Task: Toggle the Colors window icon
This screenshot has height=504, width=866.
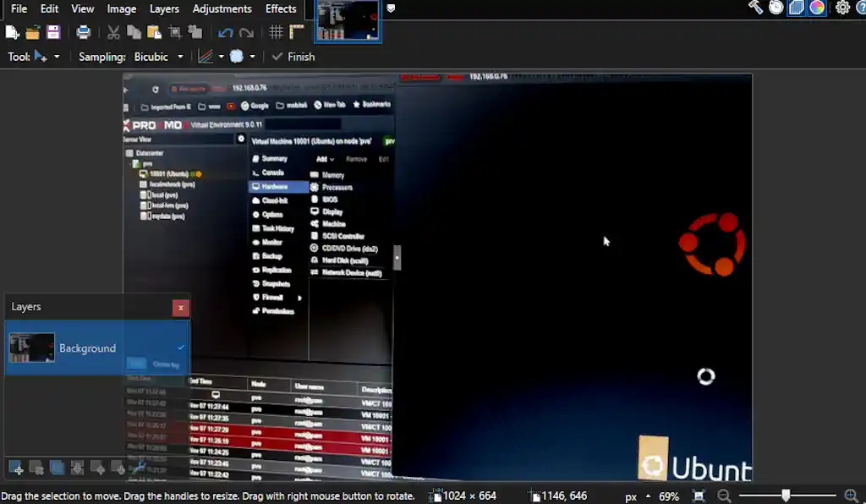Action: 817,8
